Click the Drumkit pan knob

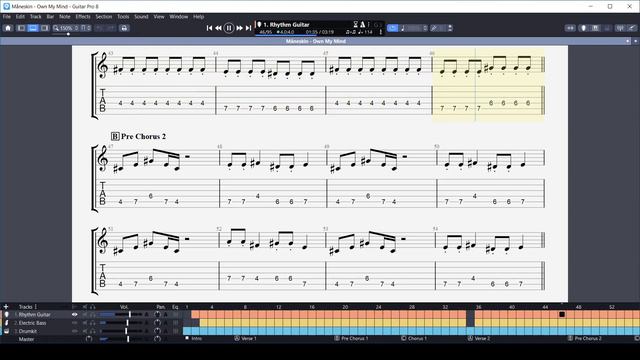point(157,331)
